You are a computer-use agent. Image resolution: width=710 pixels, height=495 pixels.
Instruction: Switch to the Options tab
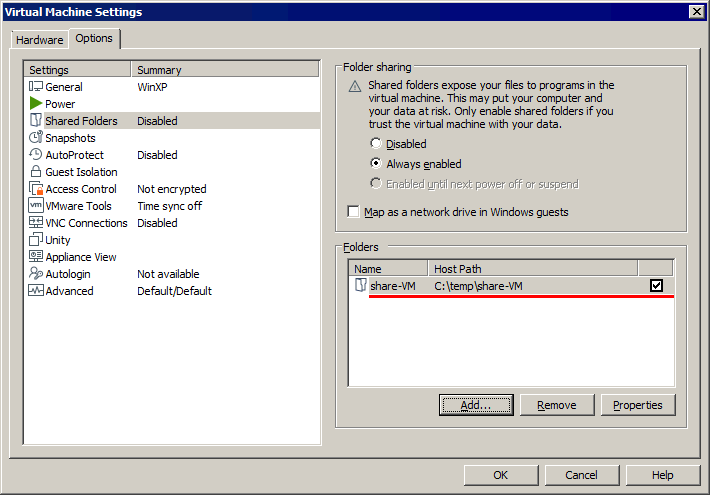[x=94, y=38]
